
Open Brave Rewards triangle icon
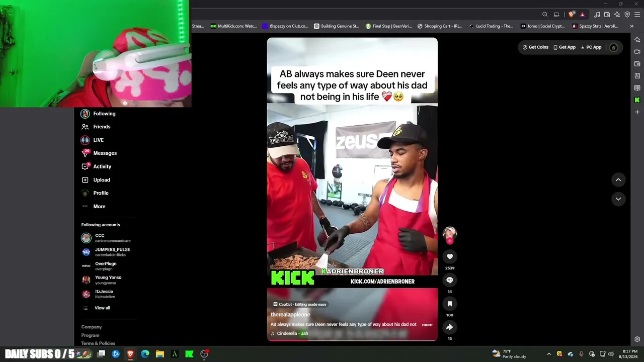pyautogui.click(x=582, y=15)
